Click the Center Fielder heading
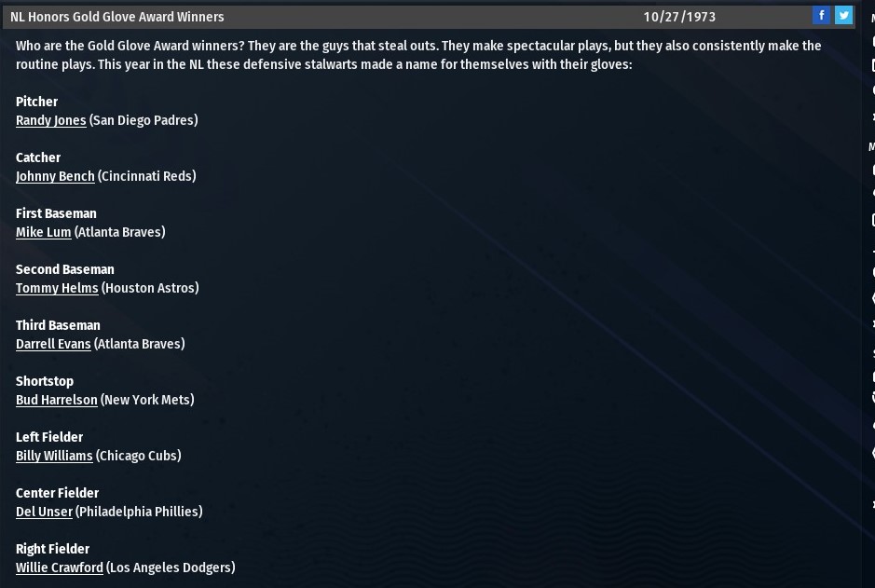This screenshot has height=588, width=875. click(x=57, y=493)
